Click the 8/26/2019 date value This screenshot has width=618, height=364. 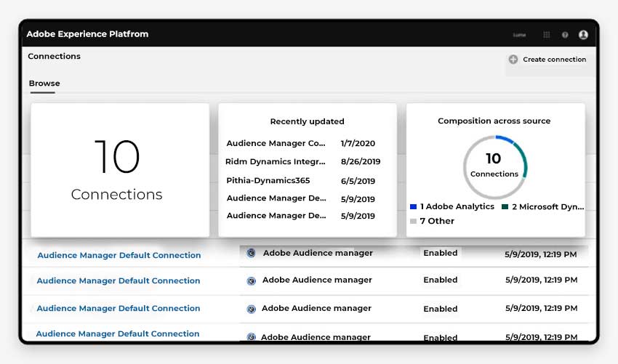point(361,161)
